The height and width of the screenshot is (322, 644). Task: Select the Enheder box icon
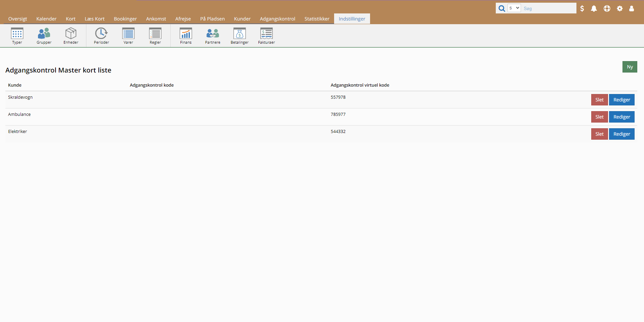(71, 34)
